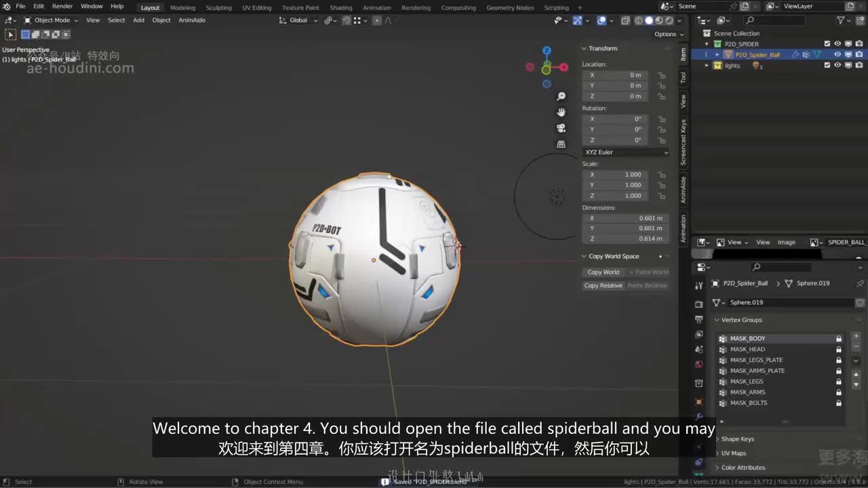Open image editor Image menu
This screenshot has height=488, width=868.
tap(787, 243)
